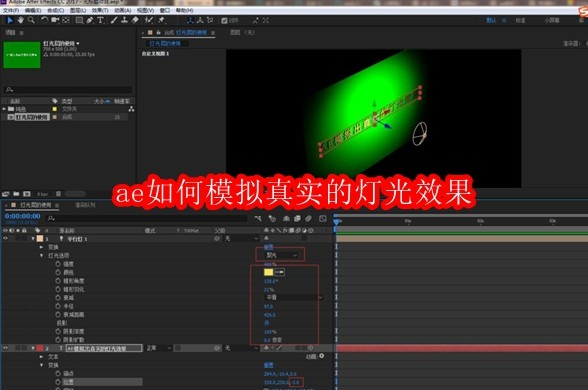588x390 pixels.
Task: Click the yellow light color swatch
Action: [x=268, y=272]
